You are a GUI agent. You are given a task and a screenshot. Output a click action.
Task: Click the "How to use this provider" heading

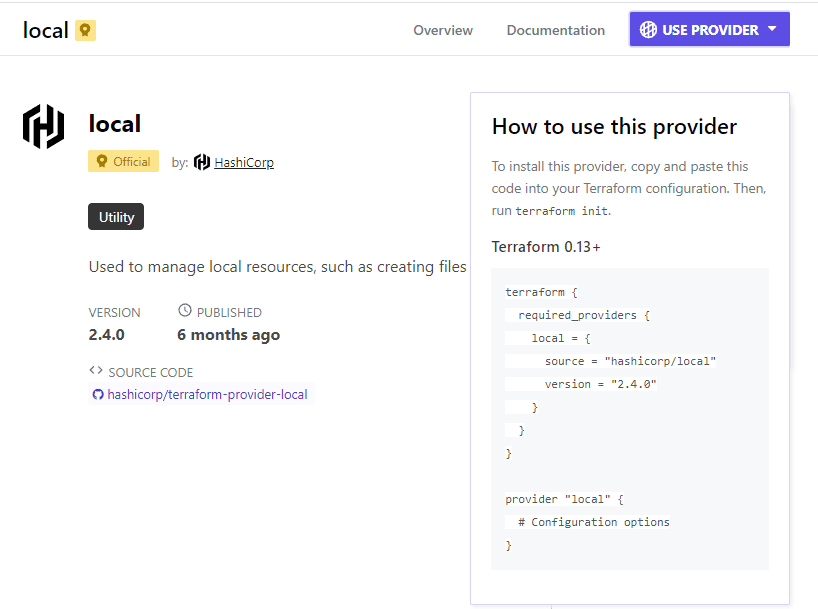[614, 127]
